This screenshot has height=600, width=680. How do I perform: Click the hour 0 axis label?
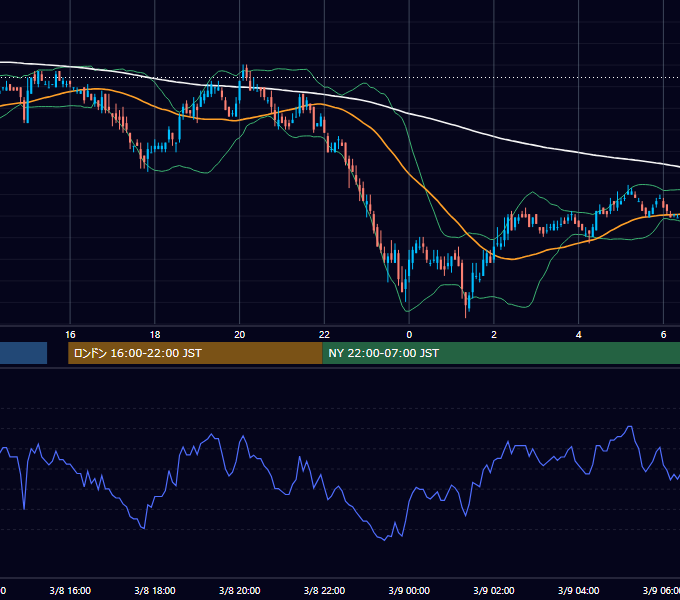pyautogui.click(x=409, y=335)
